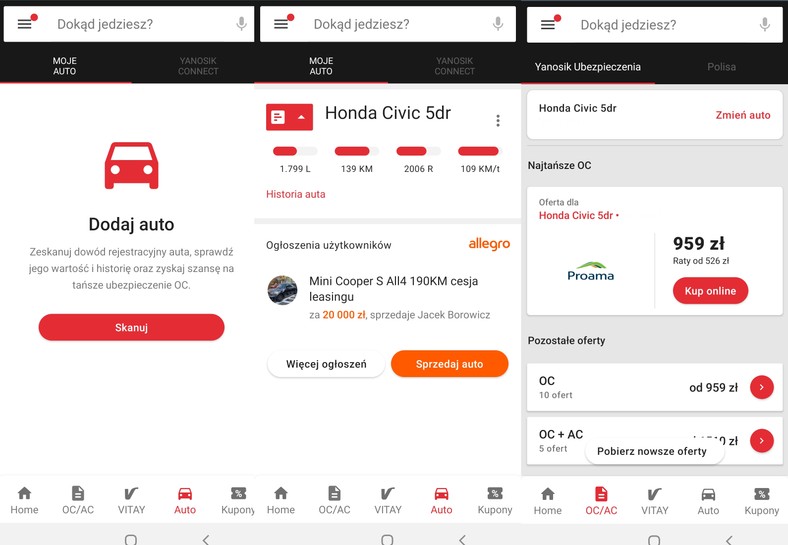Tap Android home button below Honda Civic screen

pyautogui.click(x=387, y=540)
